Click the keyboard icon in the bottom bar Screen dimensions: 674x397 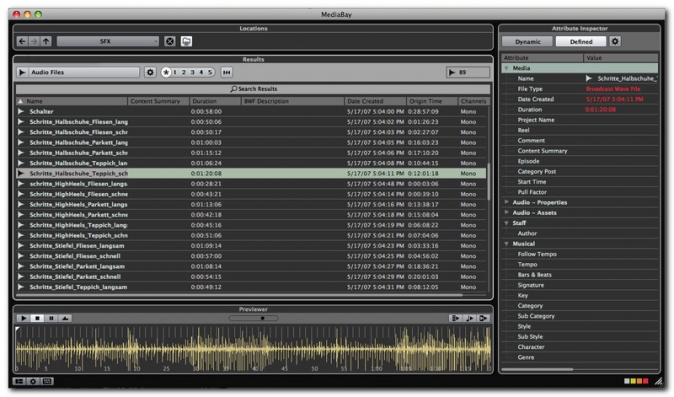click(x=47, y=381)
